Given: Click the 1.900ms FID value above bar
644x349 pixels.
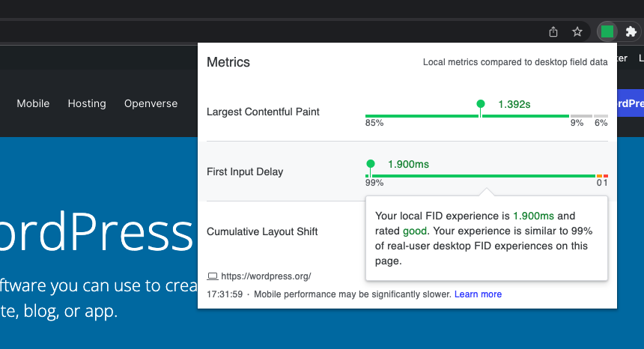Looking at the screenshot, I should 408,164.
